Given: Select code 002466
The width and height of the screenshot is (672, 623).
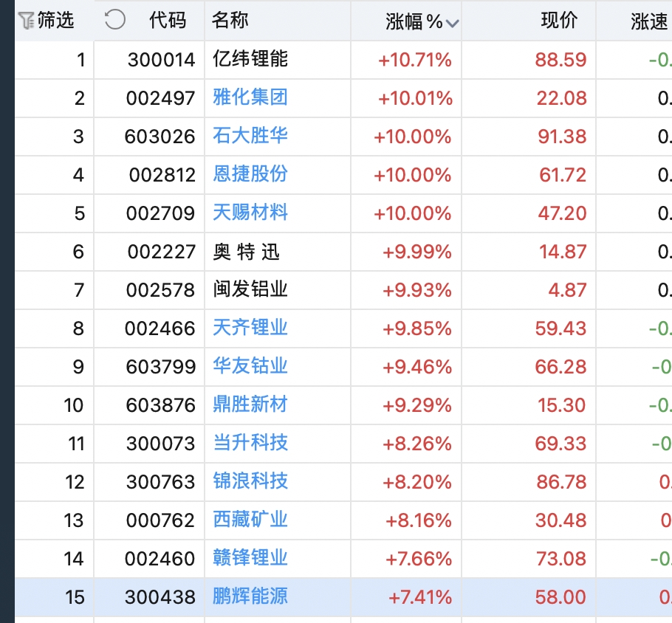Looking at the screenshot, I should [160, 329].
